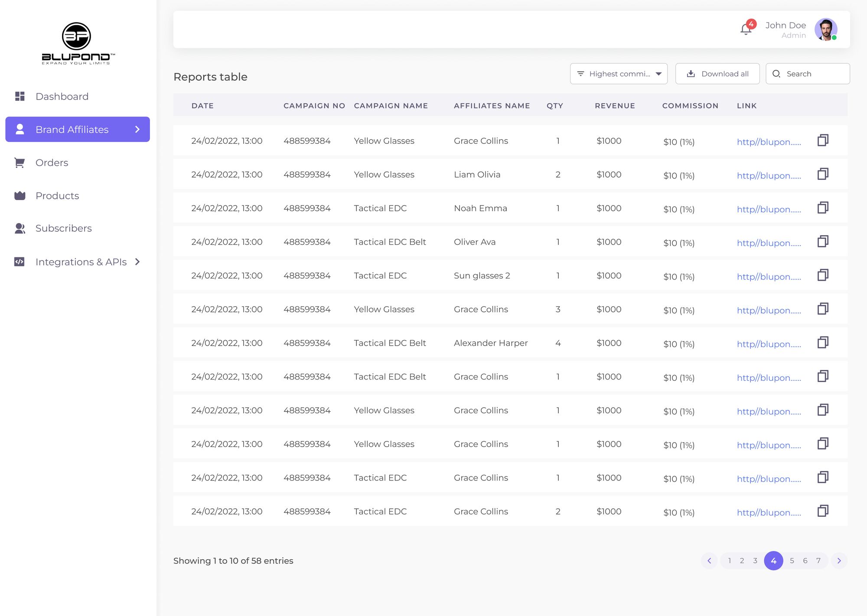This screenshot has width=867, height=616.
Task: Click the Integrations & APIs code icon
Action: (20, 262)
